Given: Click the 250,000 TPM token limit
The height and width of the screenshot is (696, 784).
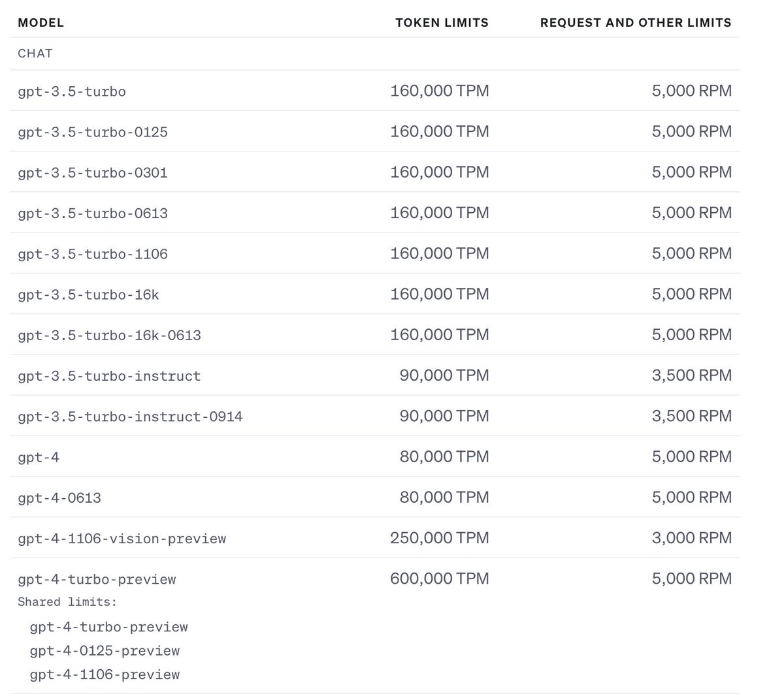Looking at the screenshot, I should pyautogui.click(x=439, y=538).
